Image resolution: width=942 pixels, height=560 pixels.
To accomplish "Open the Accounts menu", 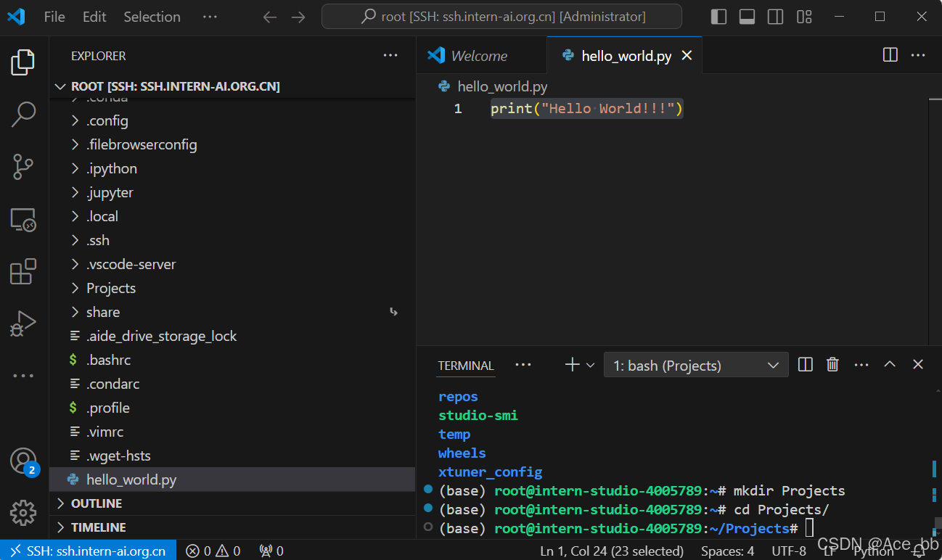I will (23, 461).
